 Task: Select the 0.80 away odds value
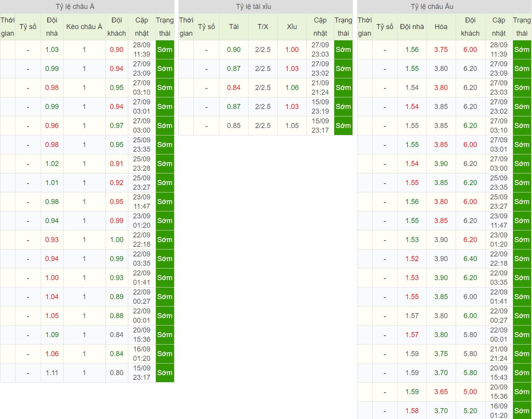click(x=117, y=373)
